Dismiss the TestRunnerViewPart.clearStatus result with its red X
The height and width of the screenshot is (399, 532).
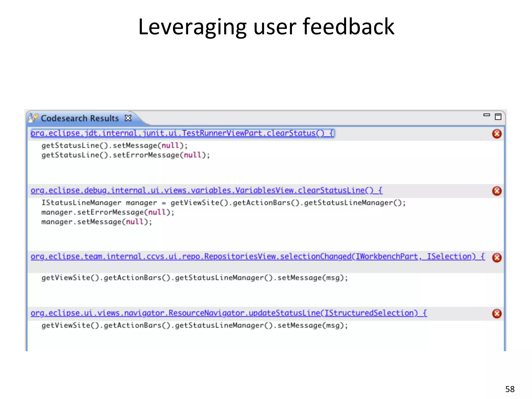pyautogui.click(x=497, y=134)
